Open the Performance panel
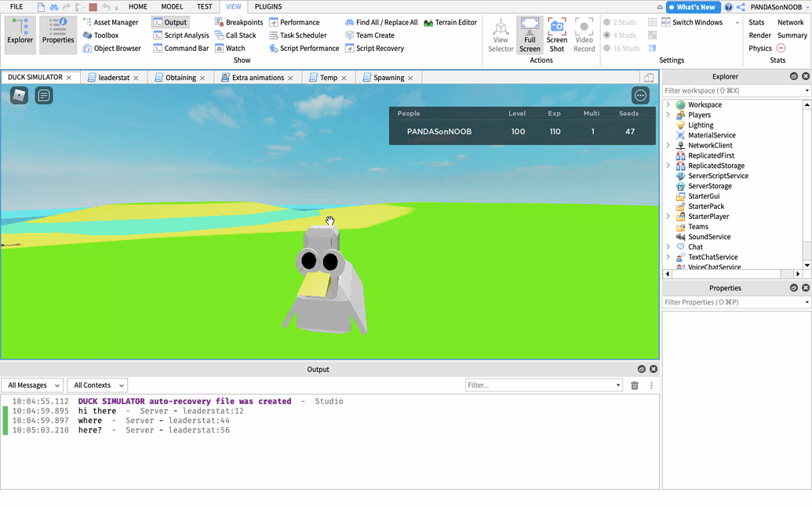Viewport: 812px width, 507px height. point(294,22)
